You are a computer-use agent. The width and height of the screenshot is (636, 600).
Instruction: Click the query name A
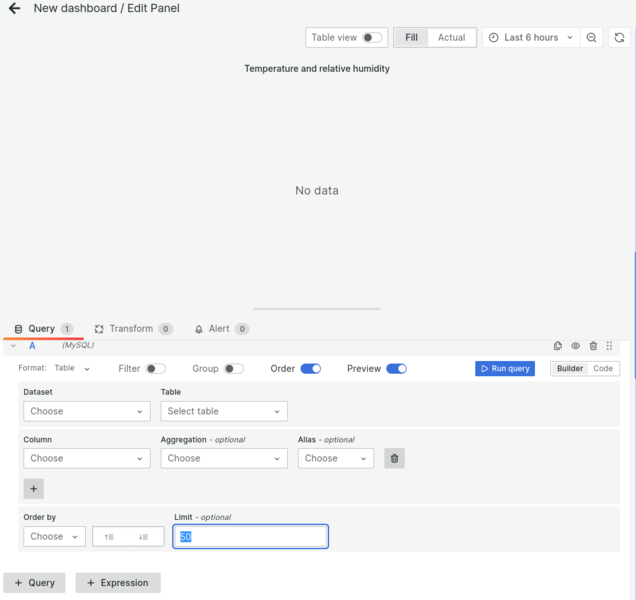32,346
